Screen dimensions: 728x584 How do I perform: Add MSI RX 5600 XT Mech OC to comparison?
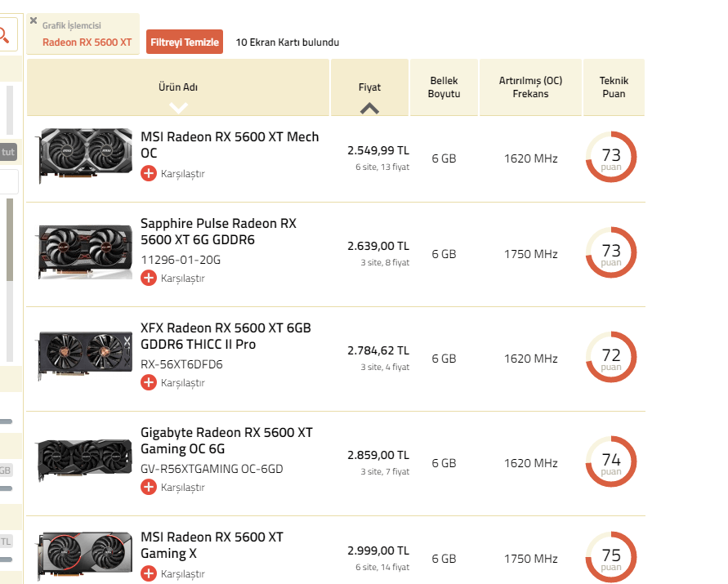click(149, 173)
